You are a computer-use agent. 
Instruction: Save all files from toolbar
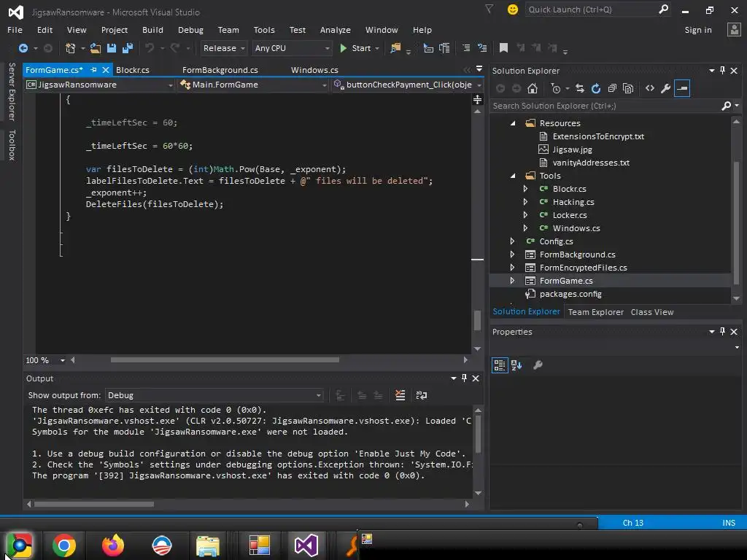(x=128, y=48)
